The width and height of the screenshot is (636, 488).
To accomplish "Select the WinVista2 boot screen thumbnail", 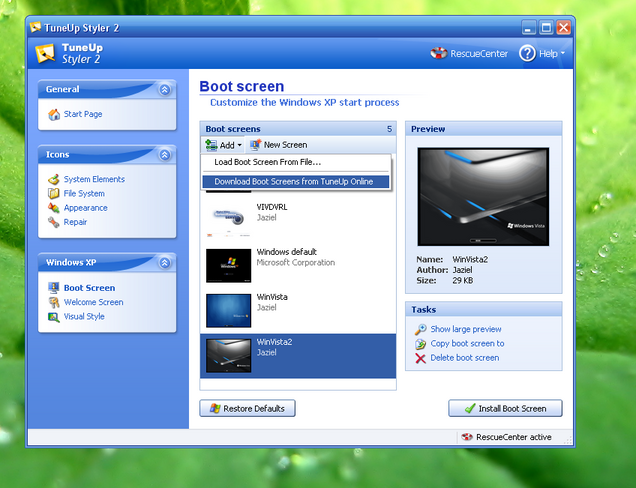I will coord(228,356).
